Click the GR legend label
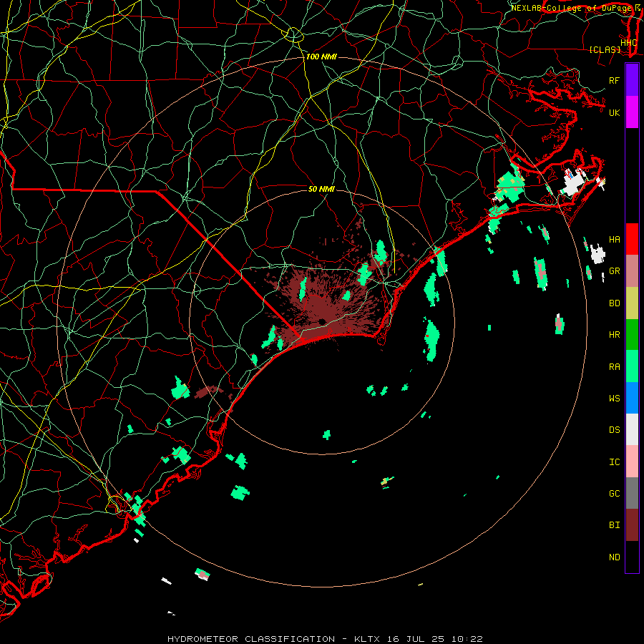Screen dimensions: 644x644 click(614, 271)
